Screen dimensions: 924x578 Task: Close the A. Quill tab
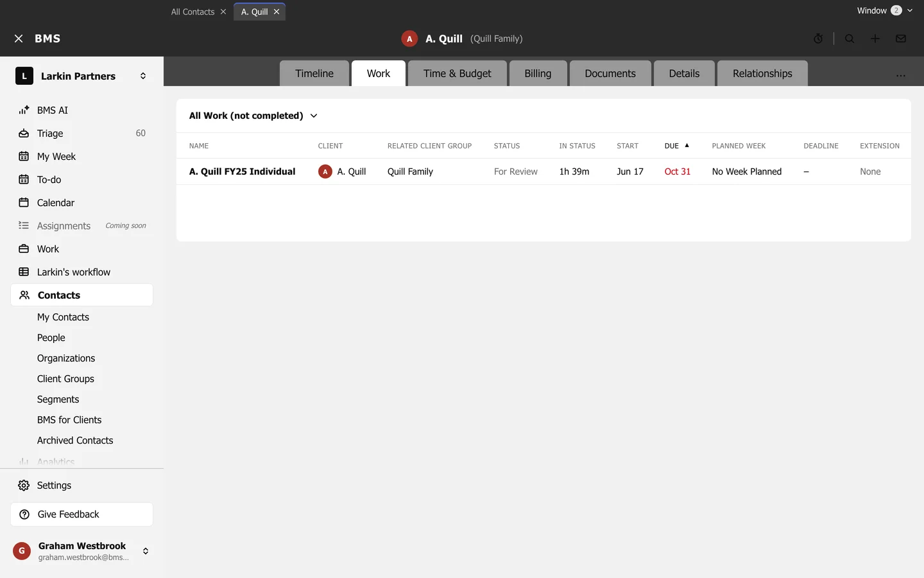pyautogui.click(x=277, y=12)
